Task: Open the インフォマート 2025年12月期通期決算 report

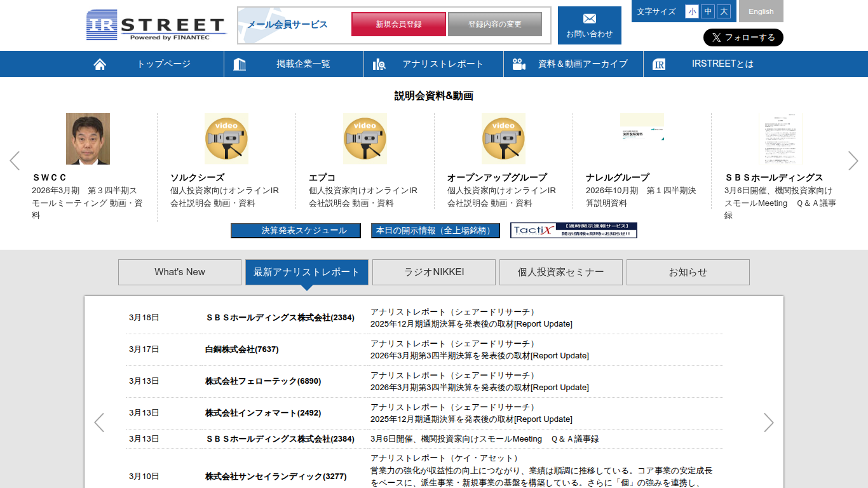Action: tap(471, 413)
